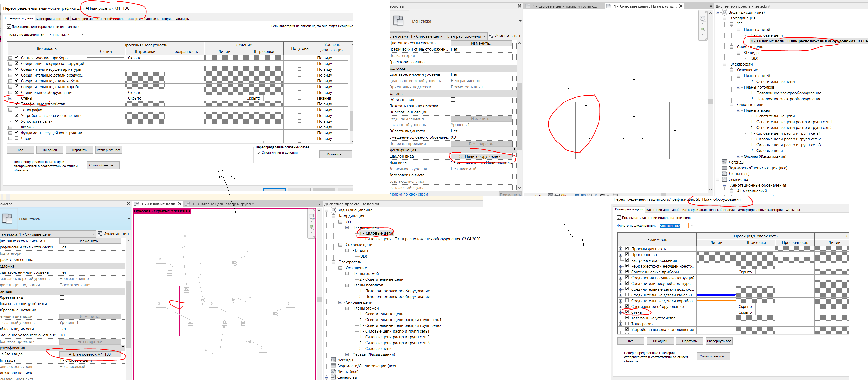Click 2D navigation wheel in pink-bordered view

(311, 216)
